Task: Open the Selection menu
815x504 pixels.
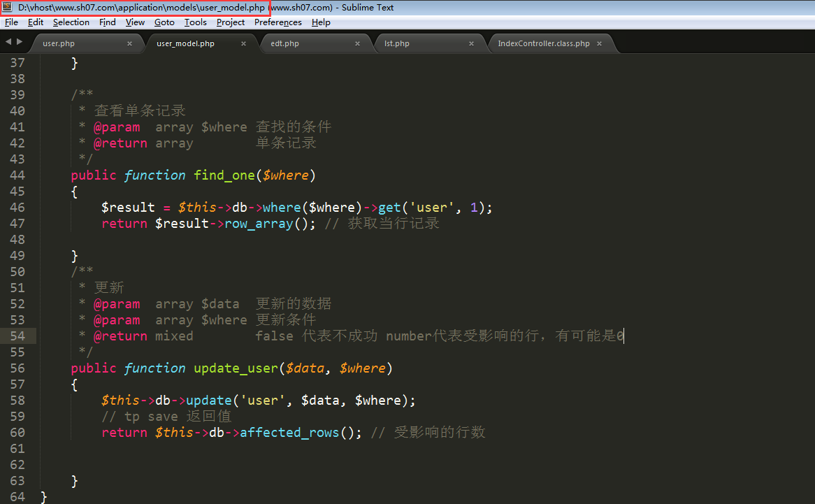Action: click(x=71, y=22)
